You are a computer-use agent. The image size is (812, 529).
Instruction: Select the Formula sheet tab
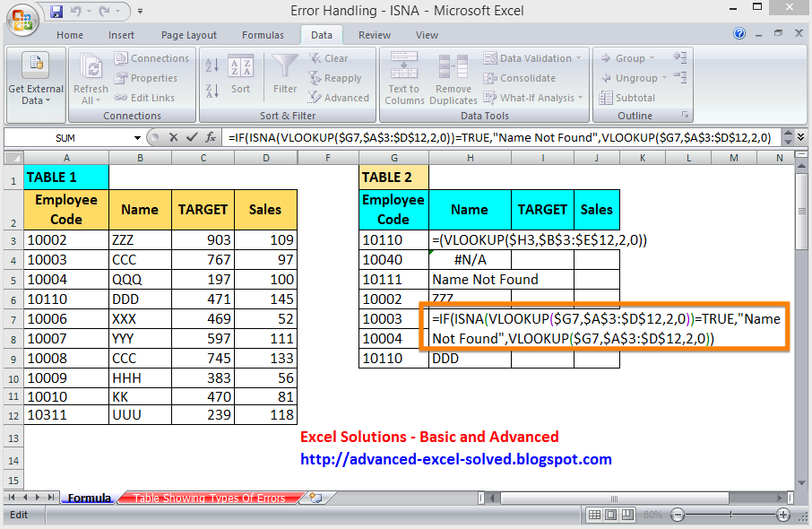pyautogui.click(x=89, y=498)
